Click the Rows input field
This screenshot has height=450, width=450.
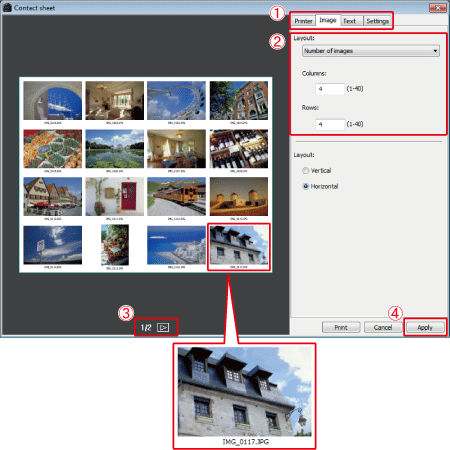click(x=330, y=124)
